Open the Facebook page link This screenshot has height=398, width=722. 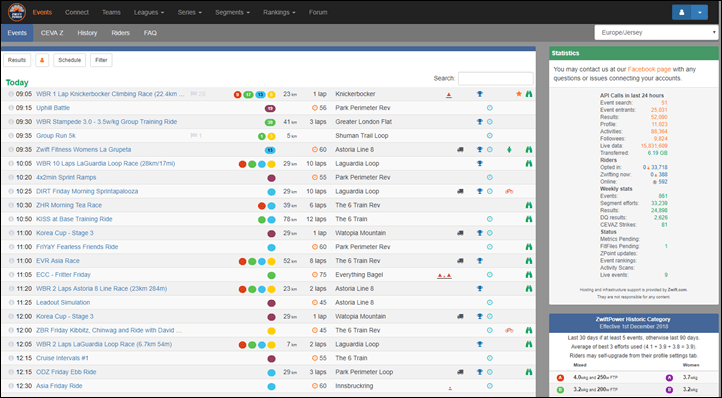[649, 70]
